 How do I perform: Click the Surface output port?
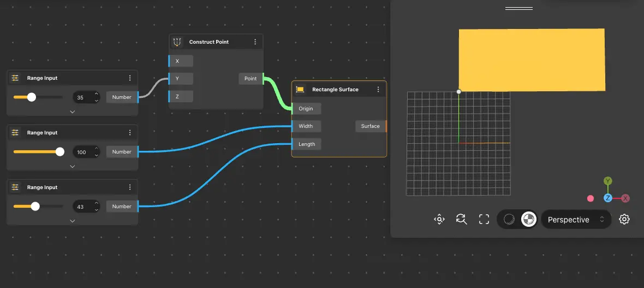click(x=386, y=126)
